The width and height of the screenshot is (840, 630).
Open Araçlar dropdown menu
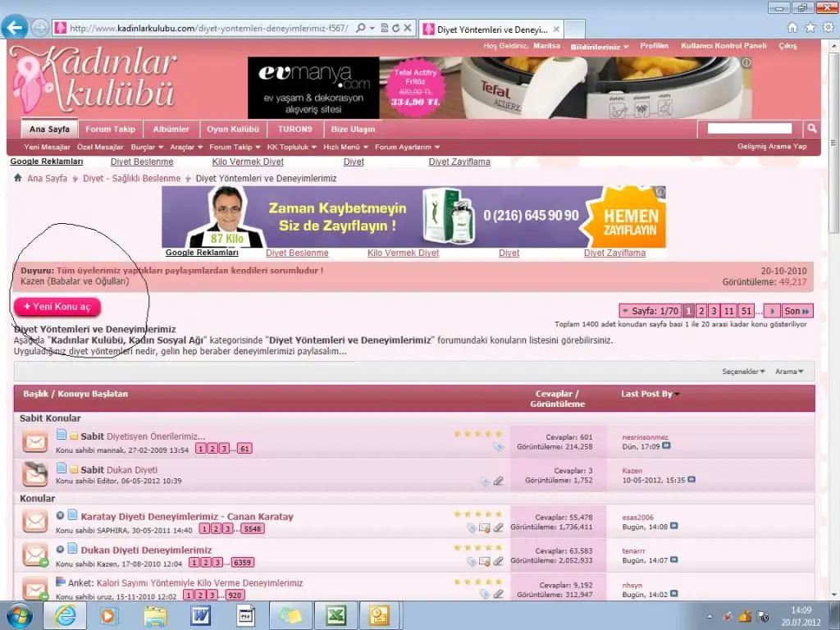pos(186,147)
